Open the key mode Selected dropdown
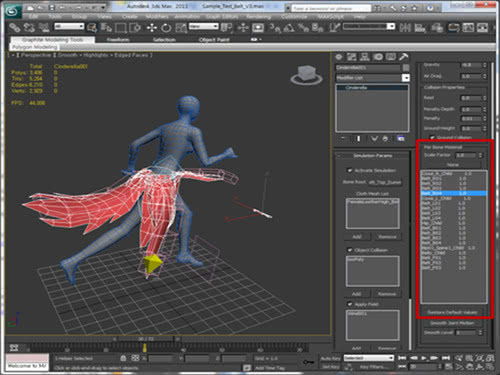 tap(369, 358)
